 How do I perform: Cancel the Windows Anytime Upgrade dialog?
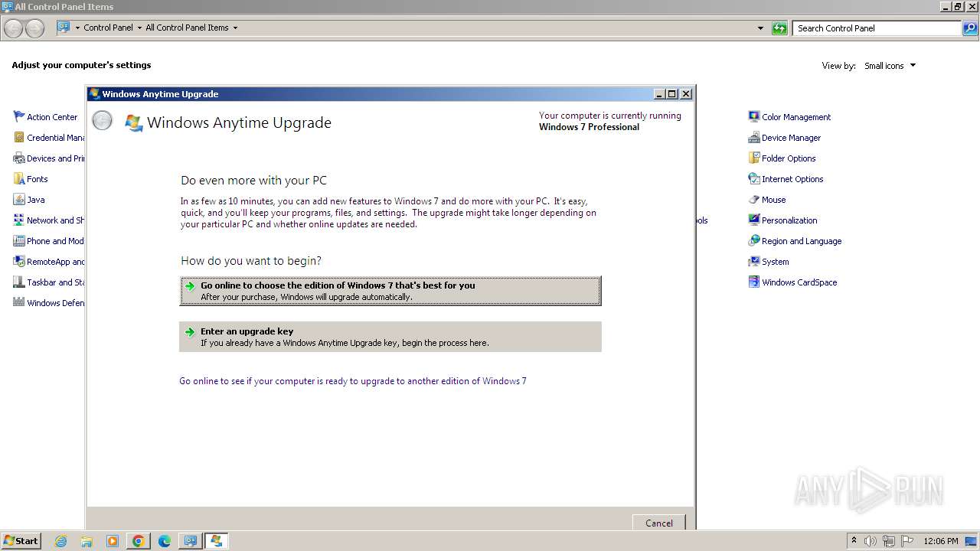point(658,523)
